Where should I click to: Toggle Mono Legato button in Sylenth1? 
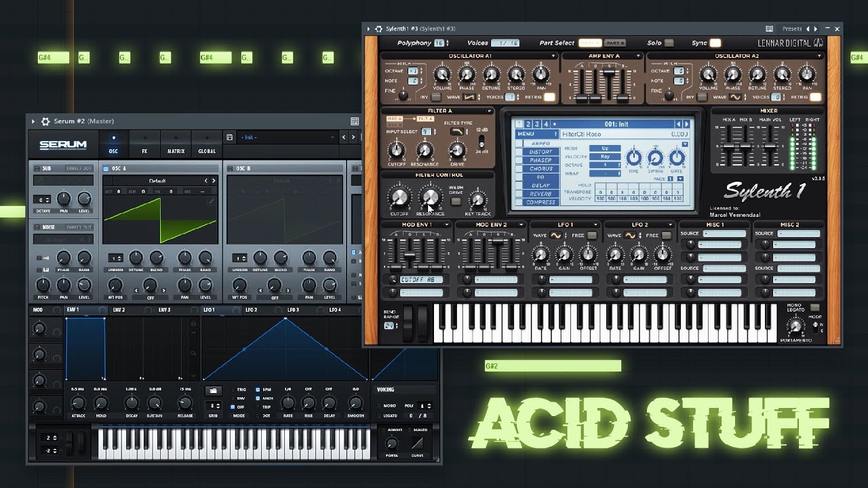(x=814, y=307)
